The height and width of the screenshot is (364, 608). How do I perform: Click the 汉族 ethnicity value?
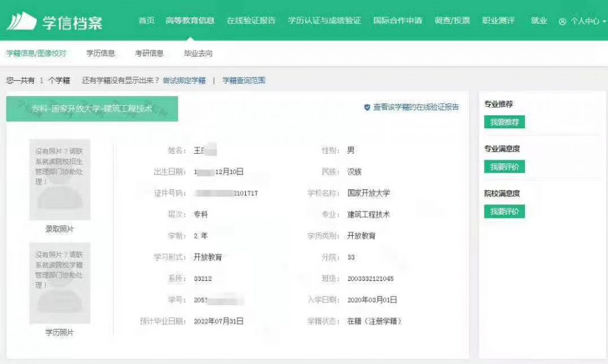click(354, 172)
